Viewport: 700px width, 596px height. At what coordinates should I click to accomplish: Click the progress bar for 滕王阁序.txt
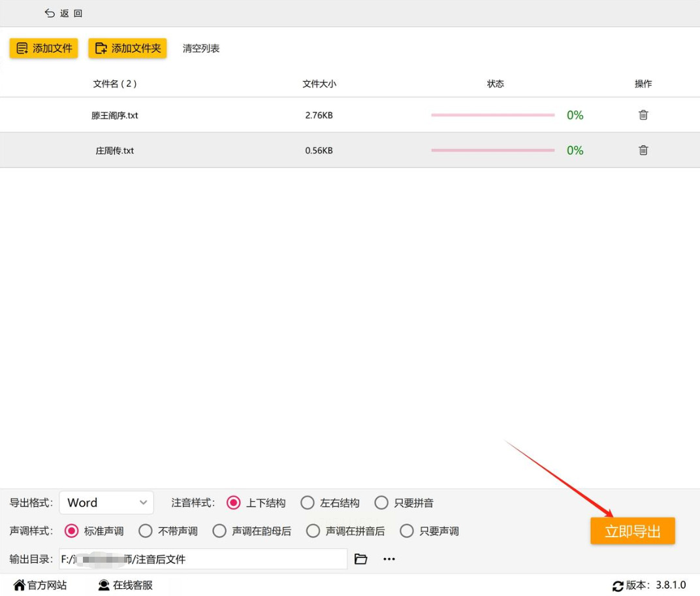click(493, 115)
